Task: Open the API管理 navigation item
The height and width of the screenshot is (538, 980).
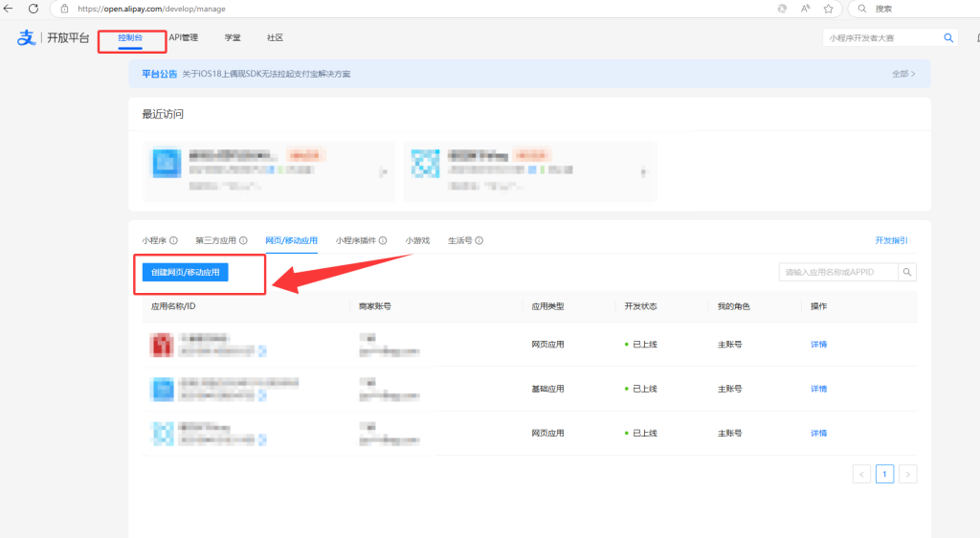Action: 183,38
